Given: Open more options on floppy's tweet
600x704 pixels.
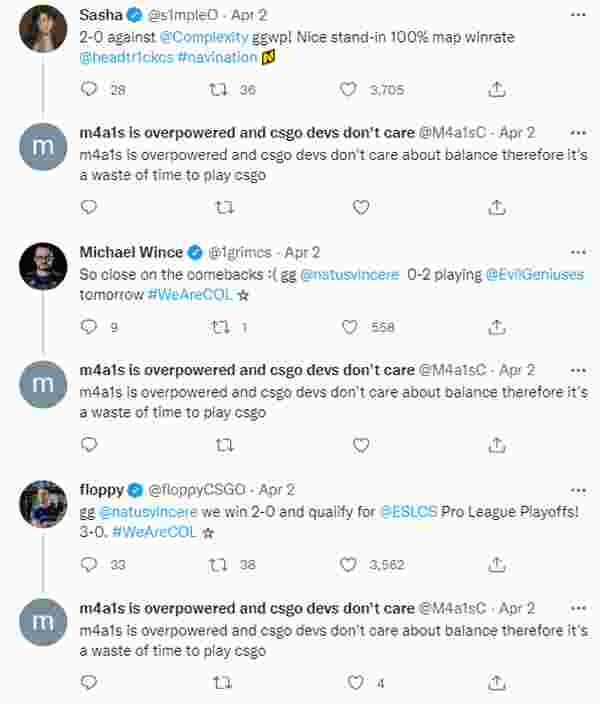Looking at the screenshot, I should 578,489.
